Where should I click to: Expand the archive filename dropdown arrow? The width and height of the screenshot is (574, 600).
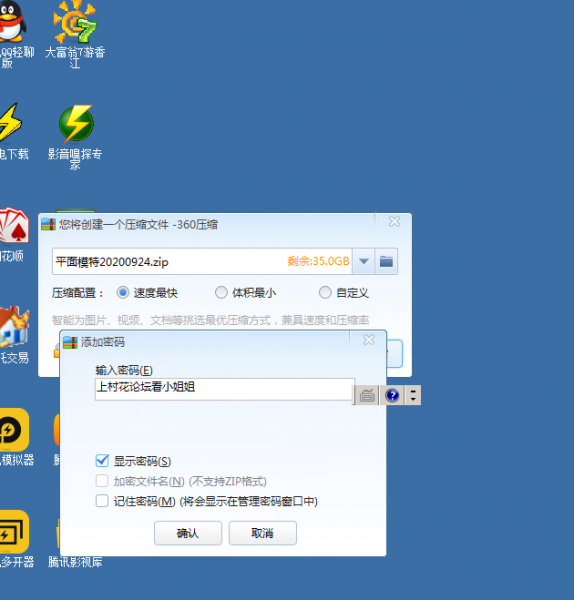[364, 261]
